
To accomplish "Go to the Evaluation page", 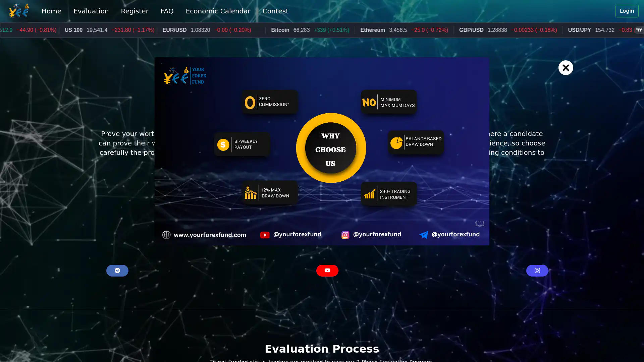I will coord(91,11).
